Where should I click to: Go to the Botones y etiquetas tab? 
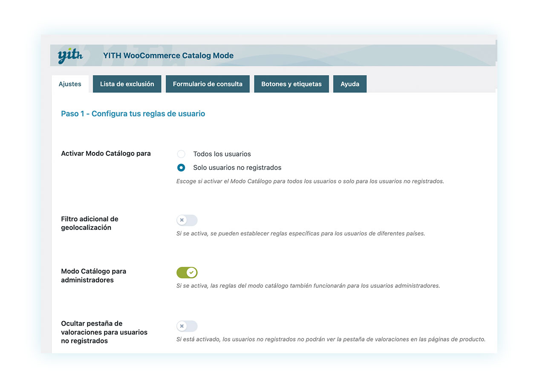tap(291, 84)
